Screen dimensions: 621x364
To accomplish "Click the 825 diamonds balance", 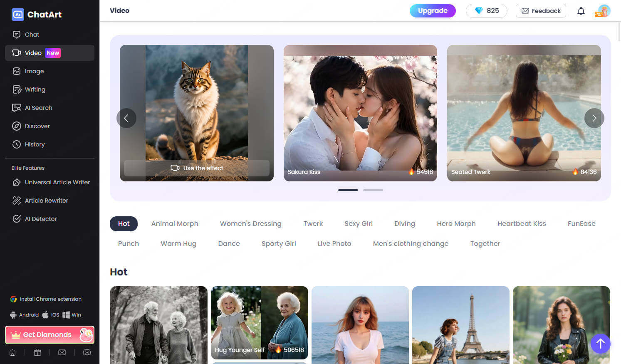I will click(487, 11).
